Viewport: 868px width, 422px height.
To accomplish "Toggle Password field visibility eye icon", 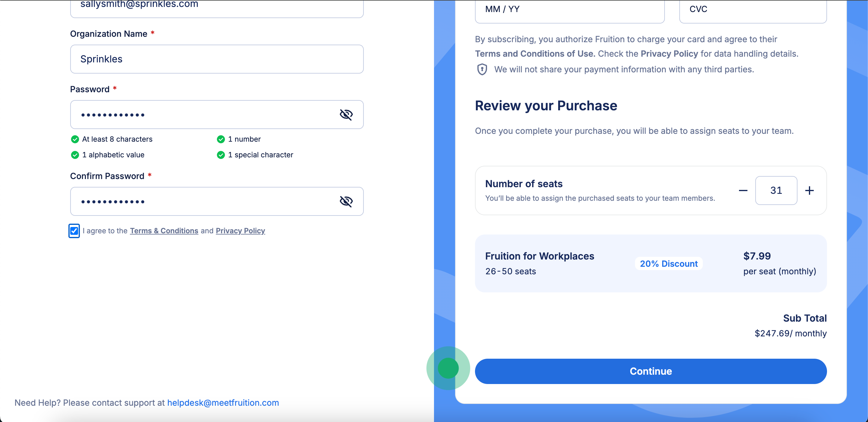I will [x=346, y=115].
